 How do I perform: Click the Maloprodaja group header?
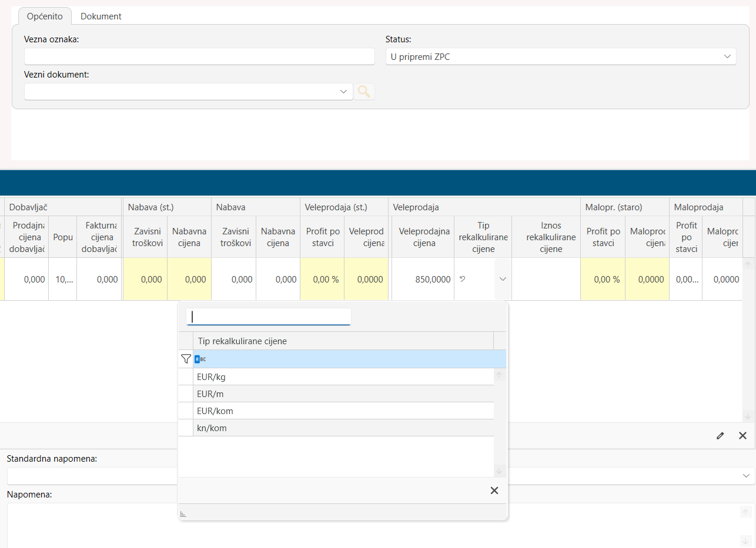click(x=705, y=207)
